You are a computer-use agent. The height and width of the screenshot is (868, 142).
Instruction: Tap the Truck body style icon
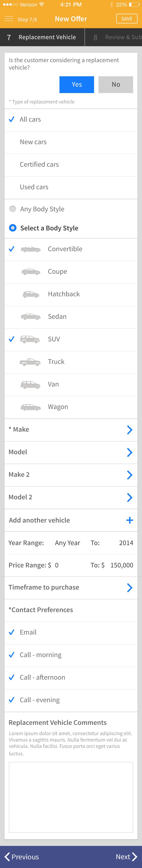30,362
